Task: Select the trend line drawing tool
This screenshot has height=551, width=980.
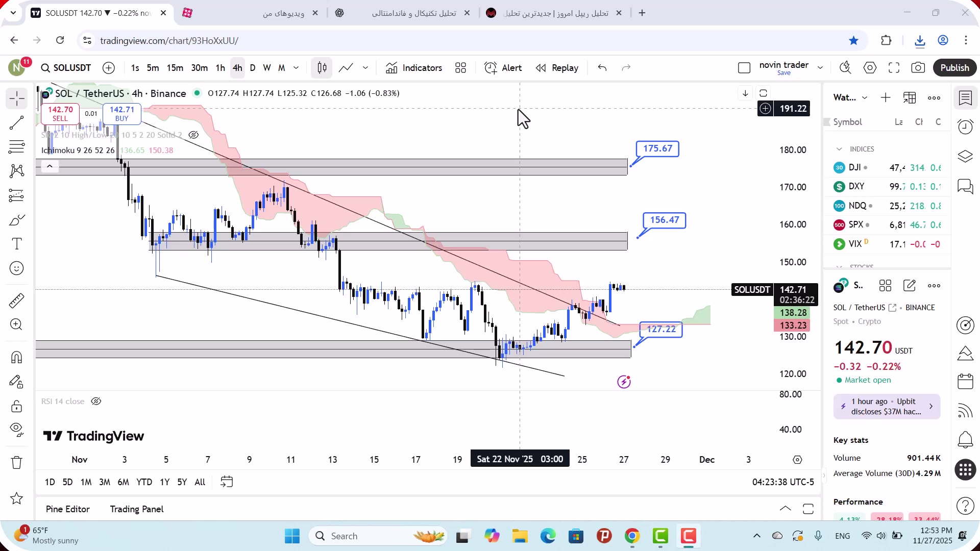Action: 17,122
